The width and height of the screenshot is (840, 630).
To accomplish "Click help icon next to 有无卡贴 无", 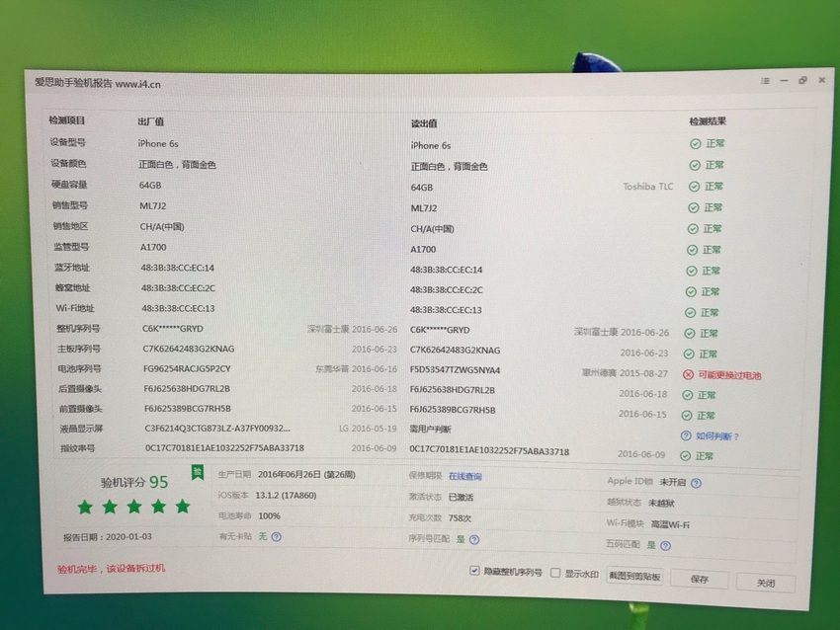I will pos(277,536).
